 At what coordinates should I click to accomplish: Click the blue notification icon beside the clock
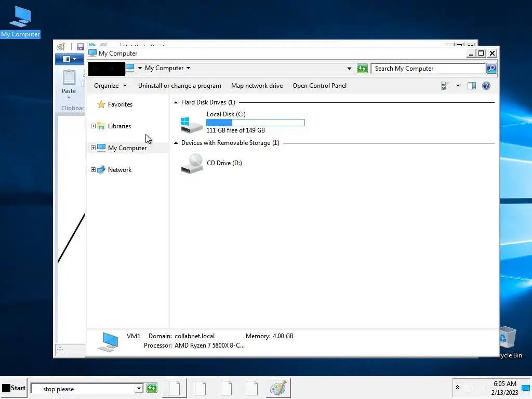tap(526, 388)
